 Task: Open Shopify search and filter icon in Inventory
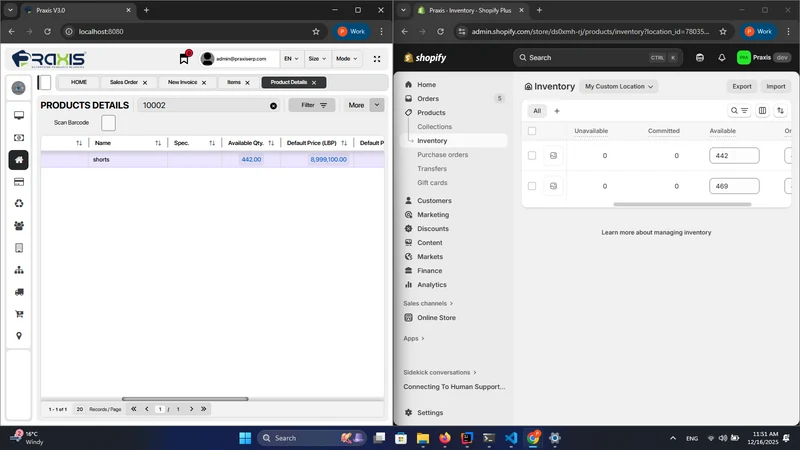coord(739,111)
